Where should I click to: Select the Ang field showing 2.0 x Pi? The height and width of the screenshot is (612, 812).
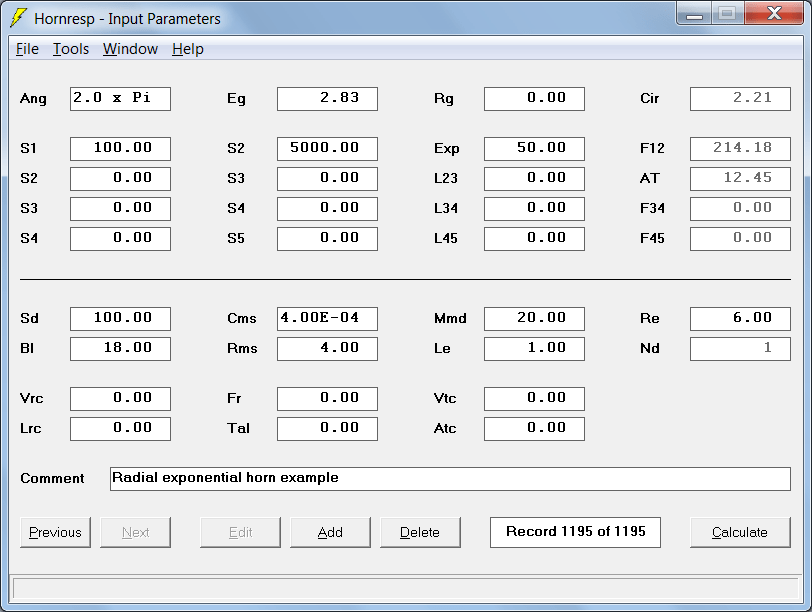120,98
